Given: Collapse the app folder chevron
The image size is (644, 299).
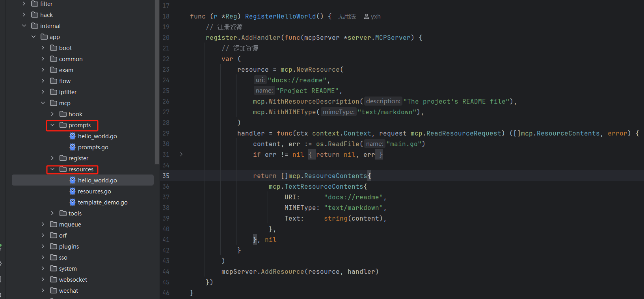Looking at the screenshot, I should (34, 37).
